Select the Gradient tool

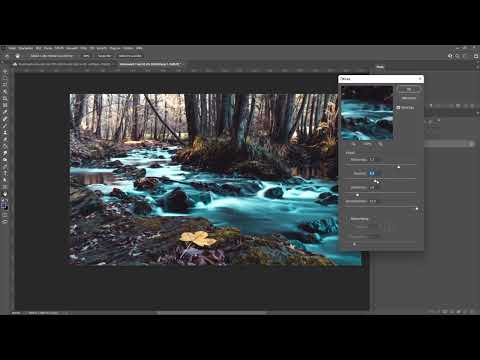click(5, 152)
